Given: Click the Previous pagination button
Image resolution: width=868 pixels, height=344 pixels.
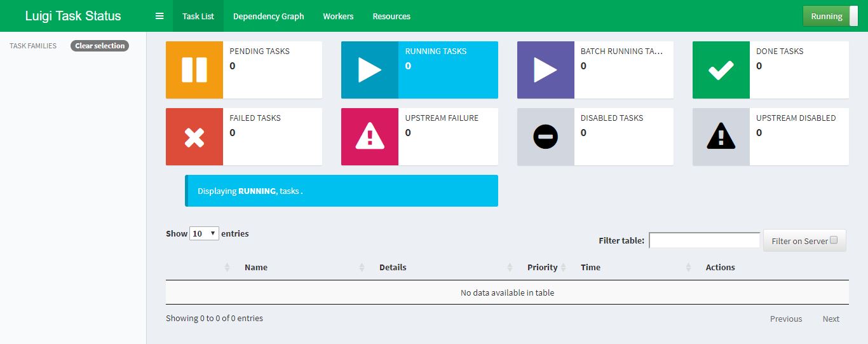Looking at the screenshot, I should coord(786,319).
